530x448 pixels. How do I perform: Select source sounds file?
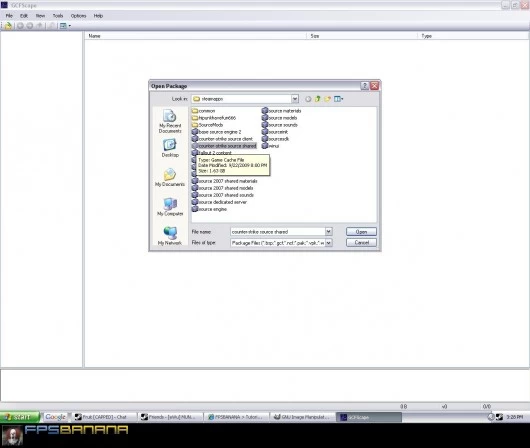pyautogui.click(x=280, y=125)
